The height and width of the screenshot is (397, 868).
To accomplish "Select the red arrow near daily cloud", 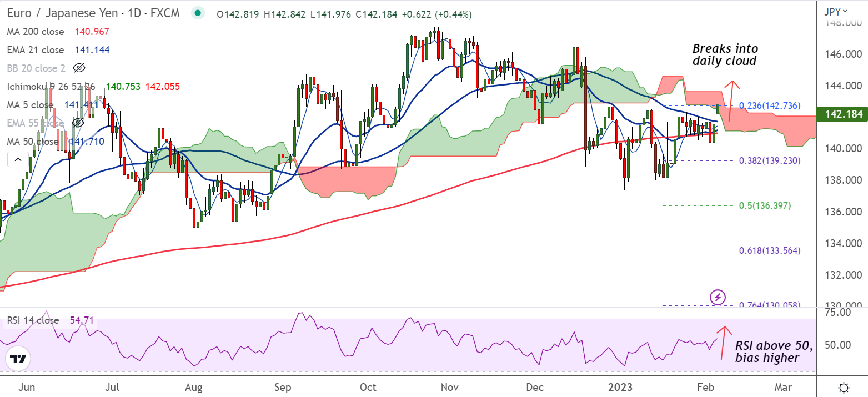I will pos(734,102).
